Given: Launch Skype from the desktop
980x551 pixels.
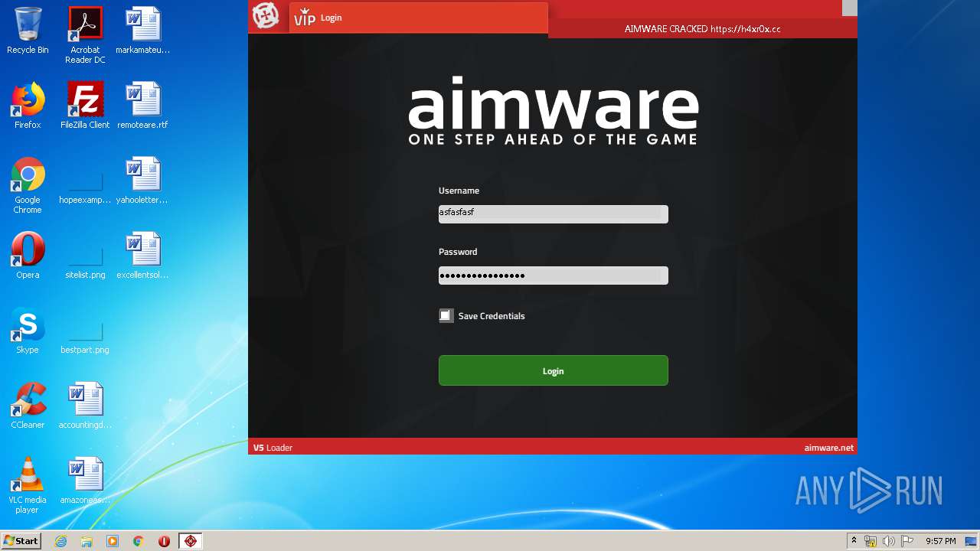Looking at the screenshot, I should click(28, 331).
